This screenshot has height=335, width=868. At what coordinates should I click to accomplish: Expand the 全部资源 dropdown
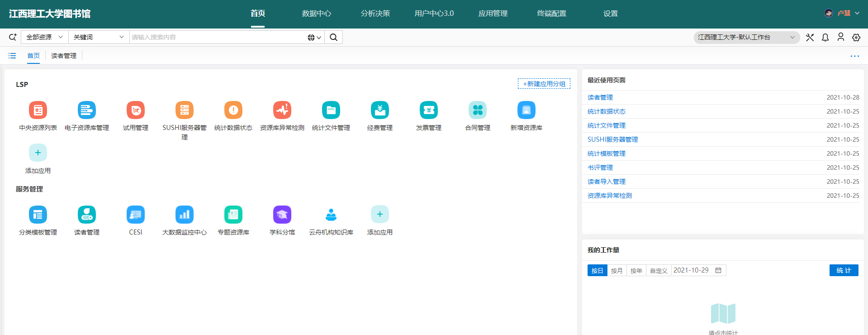[x=44, y=37]
